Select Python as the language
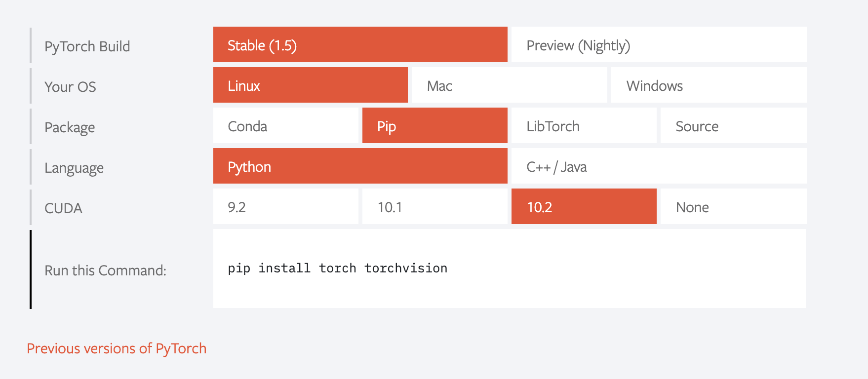Viewport: 868px width, 379px height. [360, 166]
